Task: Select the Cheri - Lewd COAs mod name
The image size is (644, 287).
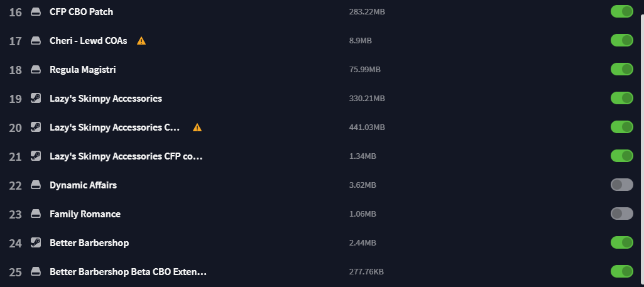Action: click(x=88, y=41)
